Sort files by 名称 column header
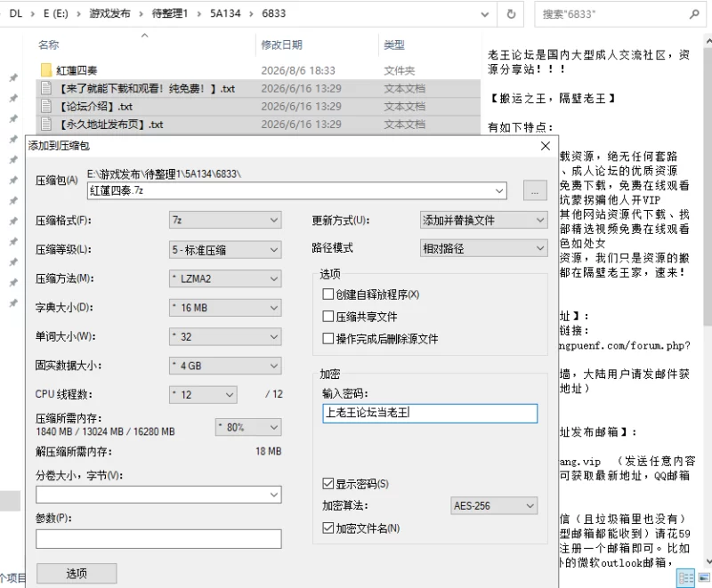Viewport: 712px width, 588px height. 49,44
